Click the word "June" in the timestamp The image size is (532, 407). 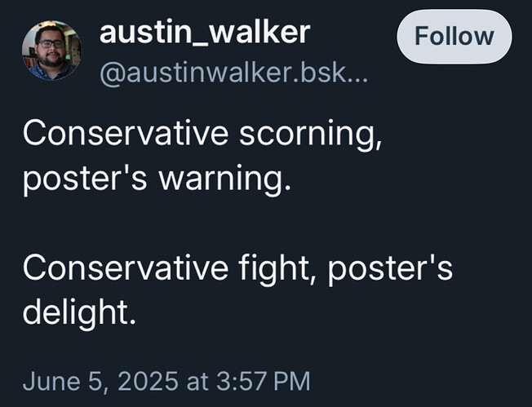(52, 381)
